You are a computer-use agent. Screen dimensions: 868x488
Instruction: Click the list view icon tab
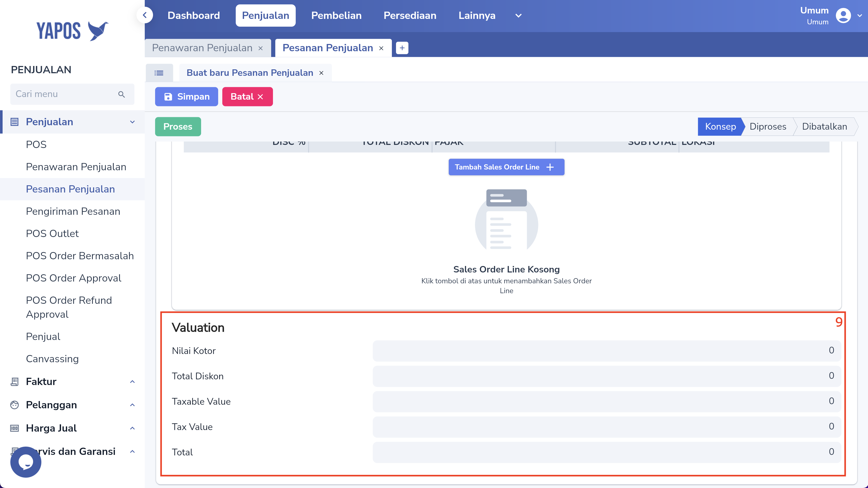(159, 73)
